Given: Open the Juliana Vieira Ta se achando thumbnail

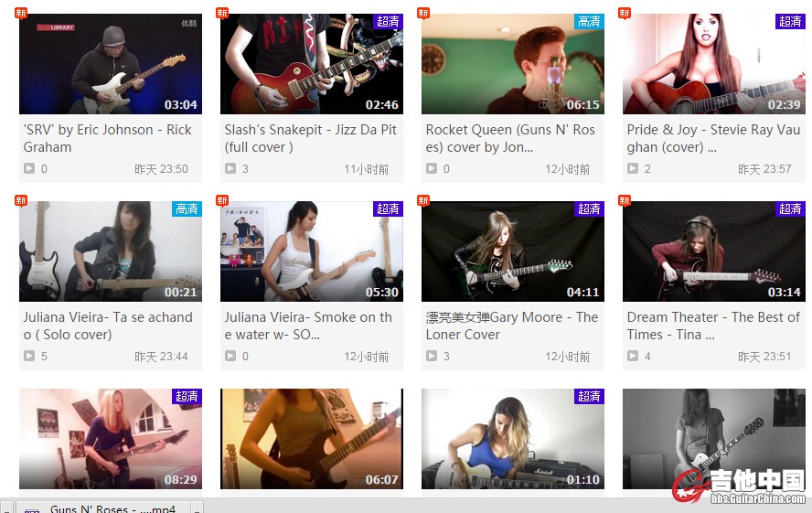Looking at the screenshot, I should (x=111, y=251).
